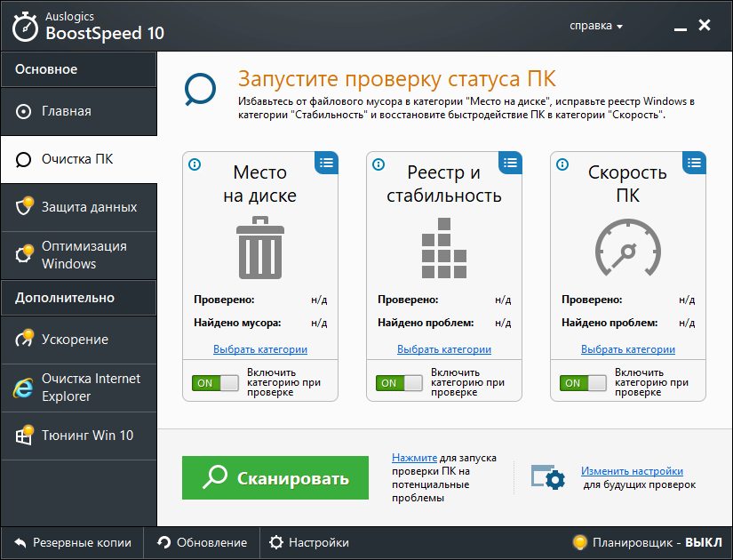Click the Обновление button in bottom bar
The height and width of the screenshot is (560, 733).
click(202, 543)
